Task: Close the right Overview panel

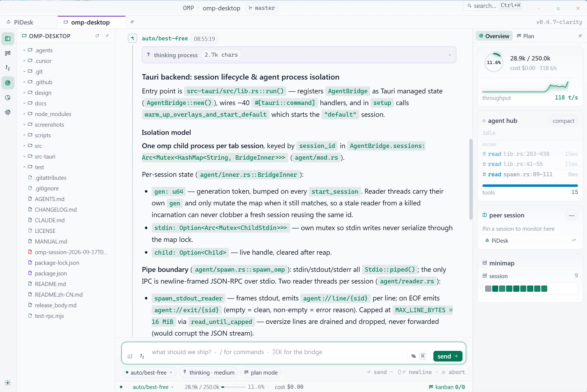Action: pyautogui.click(x=580, y=36)
